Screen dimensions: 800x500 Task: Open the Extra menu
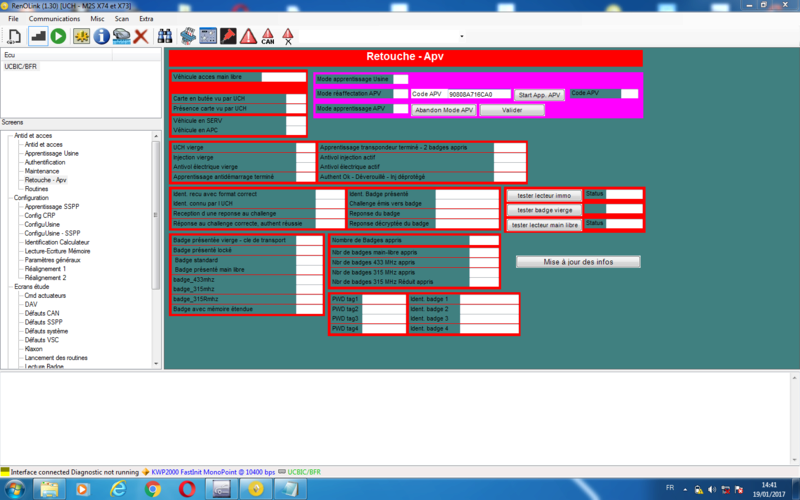146,18
